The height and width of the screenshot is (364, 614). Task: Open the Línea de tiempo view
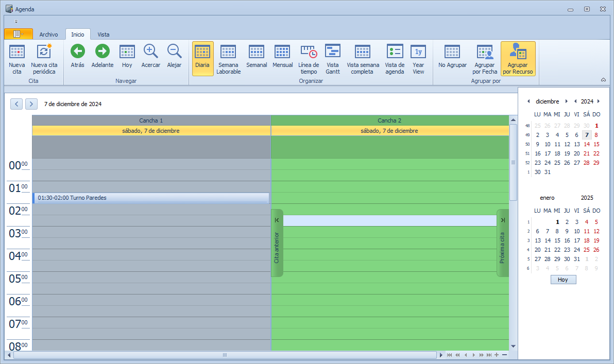point(309,52)
